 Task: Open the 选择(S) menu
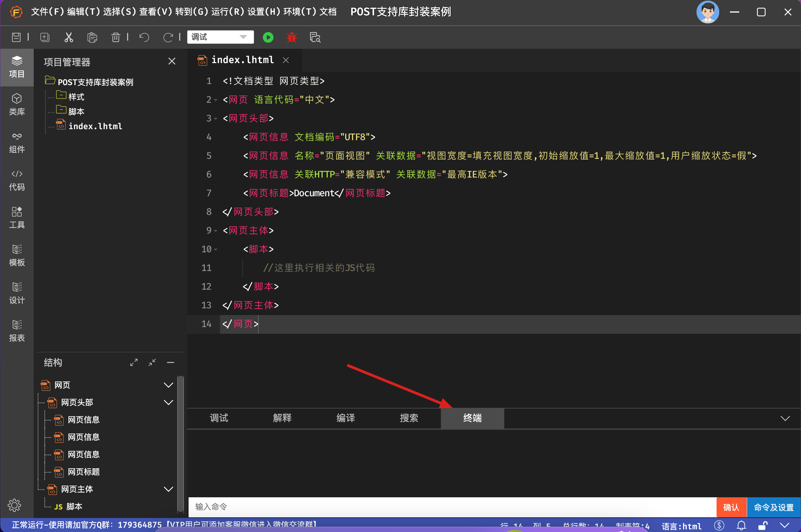119,12
